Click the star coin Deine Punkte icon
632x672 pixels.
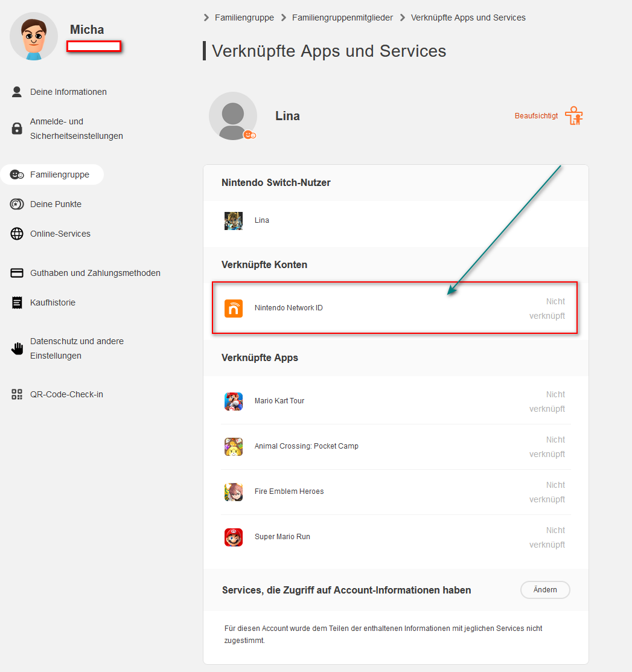(x=17, y=204)
